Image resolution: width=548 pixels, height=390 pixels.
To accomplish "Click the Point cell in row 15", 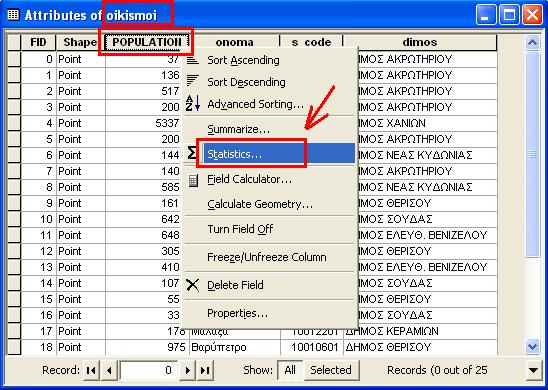I will point(80,299).
